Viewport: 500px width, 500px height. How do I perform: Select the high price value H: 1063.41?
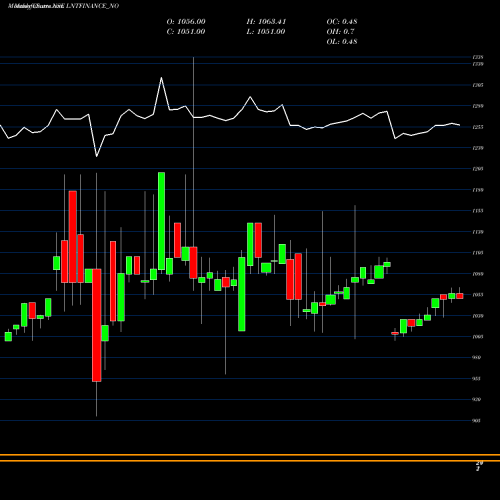pyautogui.click(x=266, y=22)
